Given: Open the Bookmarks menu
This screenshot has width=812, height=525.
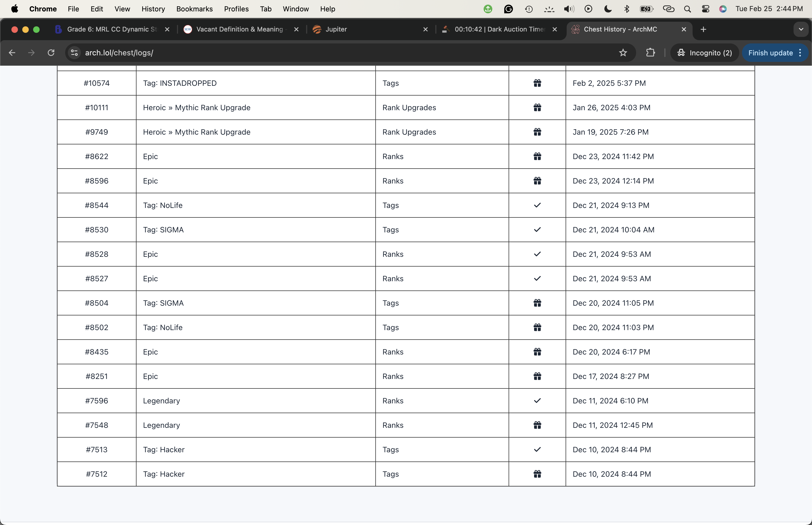Looking at the screenshot, I should point(195,9).
